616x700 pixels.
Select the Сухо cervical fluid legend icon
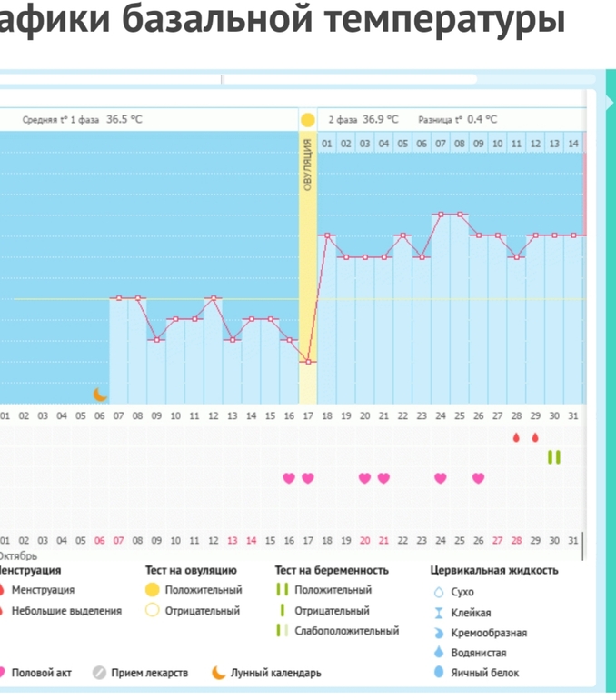click(440, 592)
